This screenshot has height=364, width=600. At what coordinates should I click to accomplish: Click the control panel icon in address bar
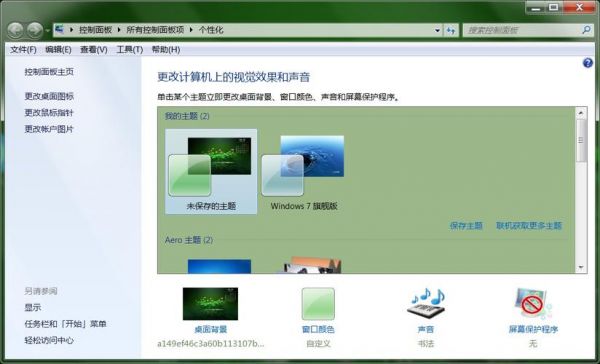coord(59,29)
